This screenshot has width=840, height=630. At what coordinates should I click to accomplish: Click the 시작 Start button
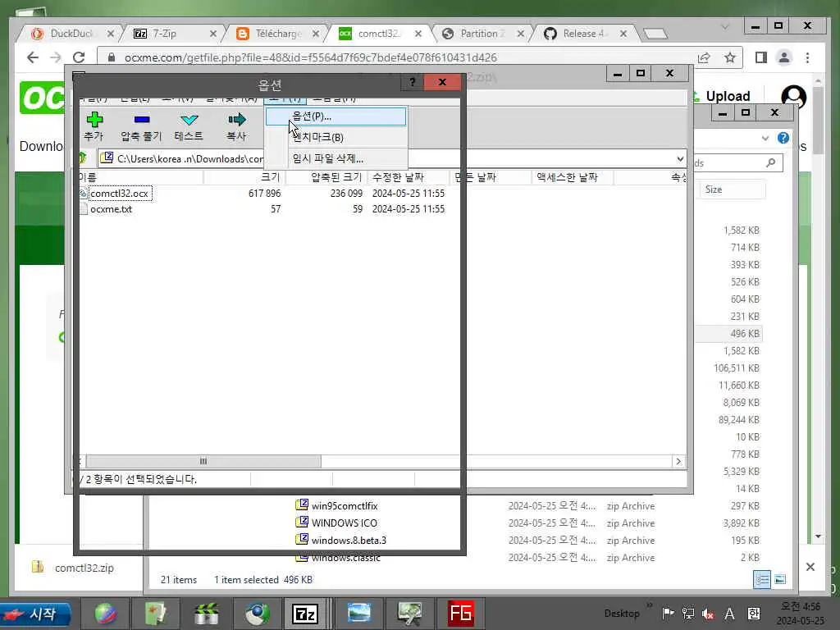click(x=36, y=614)
